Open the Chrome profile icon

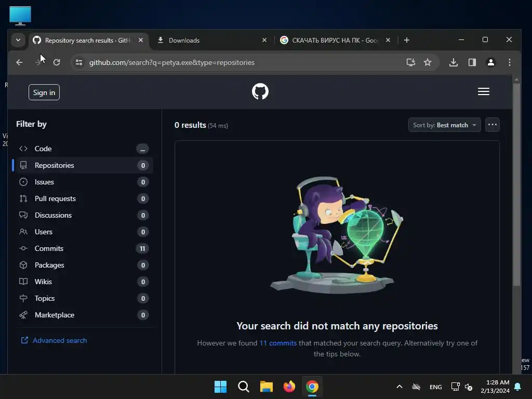tap(490, 62)
